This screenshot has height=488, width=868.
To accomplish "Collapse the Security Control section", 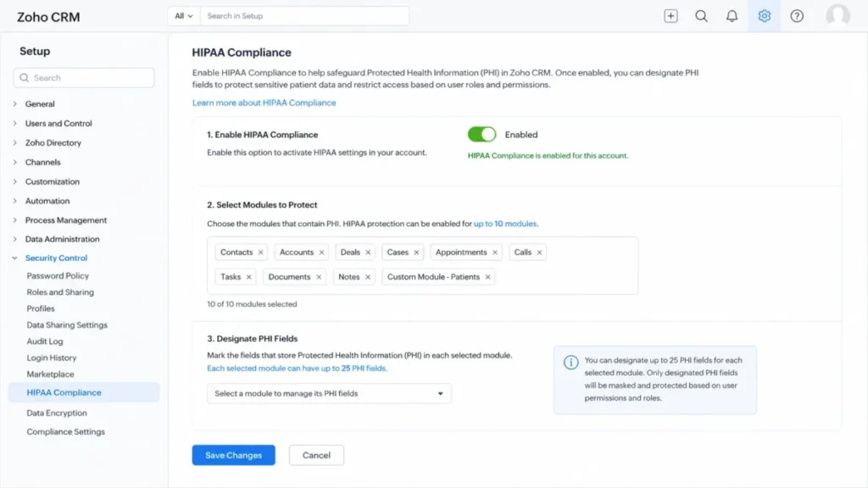I will tap(15, 258).
